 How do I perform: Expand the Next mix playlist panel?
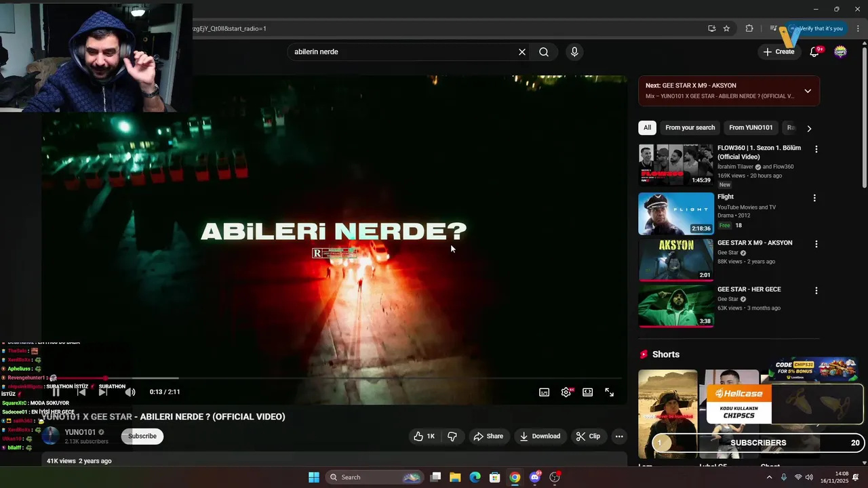[808, 91]
